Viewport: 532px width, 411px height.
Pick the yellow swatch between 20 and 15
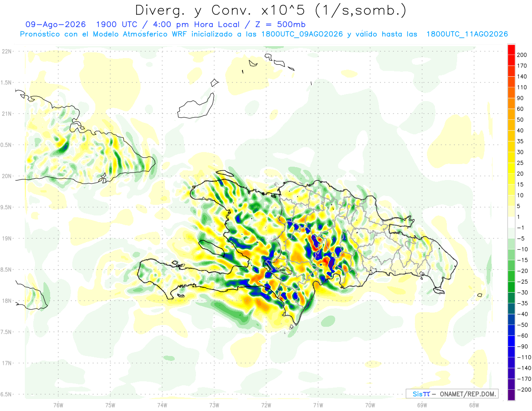click(512, 179)
